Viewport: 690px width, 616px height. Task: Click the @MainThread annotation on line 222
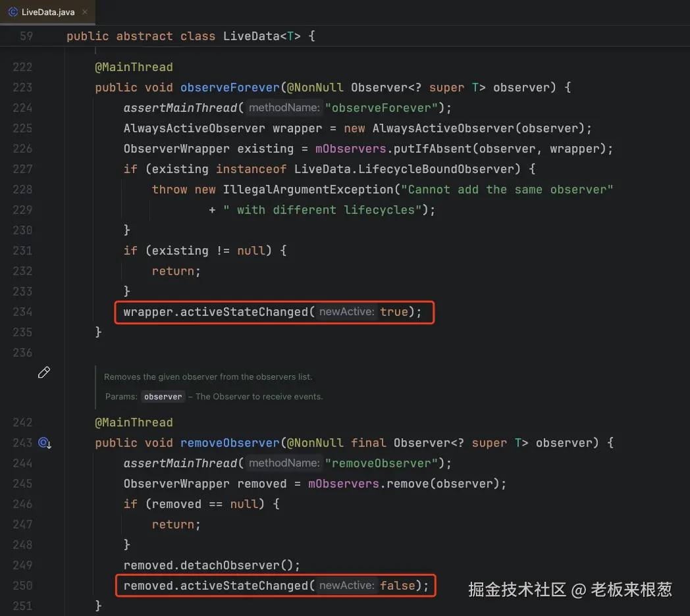(134, 67)
